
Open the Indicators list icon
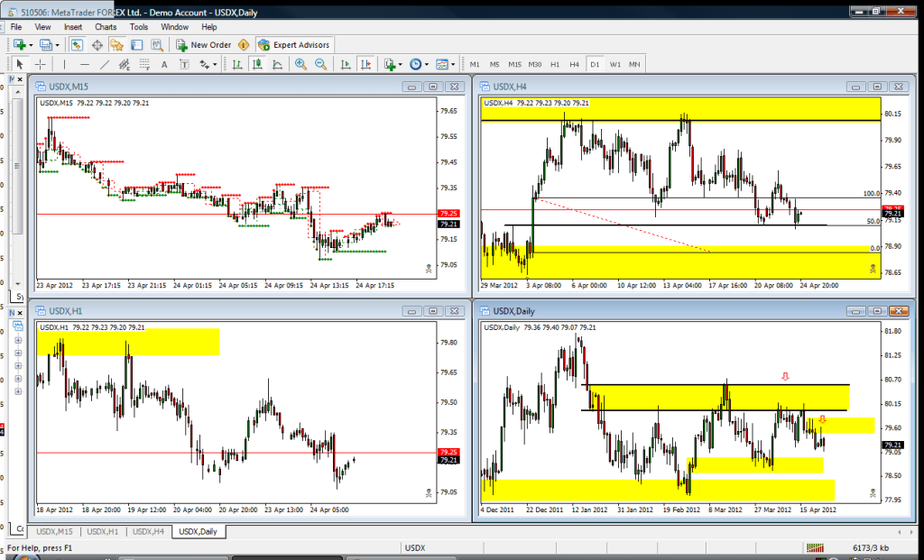[390, 64]
